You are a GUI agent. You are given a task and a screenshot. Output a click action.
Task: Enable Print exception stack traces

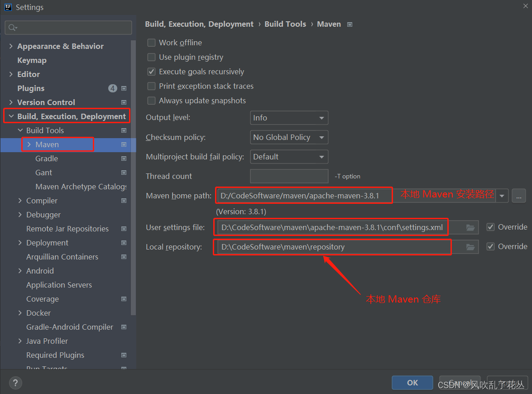[151, 86]
